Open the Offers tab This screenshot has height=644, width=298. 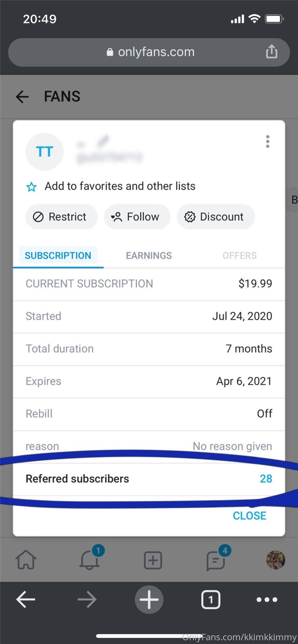pyautogui.click(x=239, y=256)
